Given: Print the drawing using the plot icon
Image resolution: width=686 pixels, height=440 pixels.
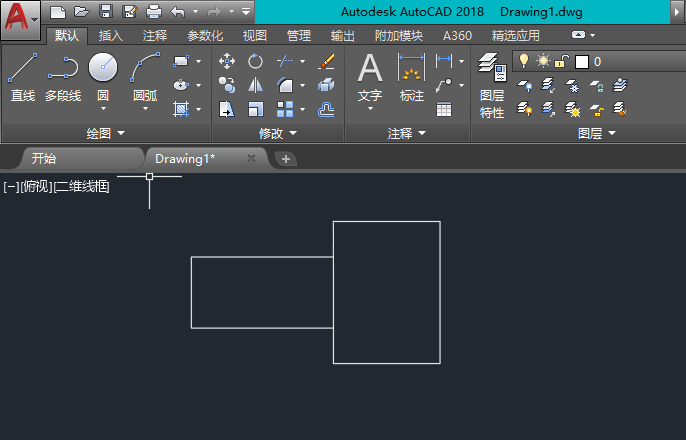Looking at the screenshot, I should [154, 12].
